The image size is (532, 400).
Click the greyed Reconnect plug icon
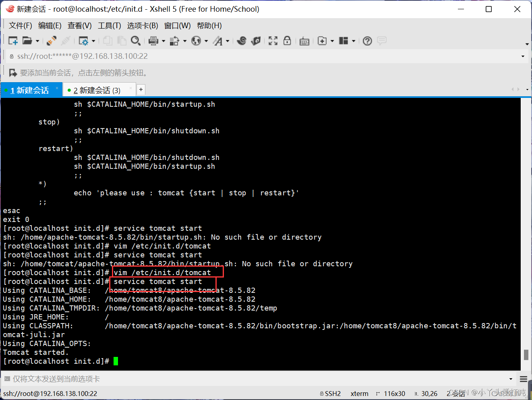[66, 41]
